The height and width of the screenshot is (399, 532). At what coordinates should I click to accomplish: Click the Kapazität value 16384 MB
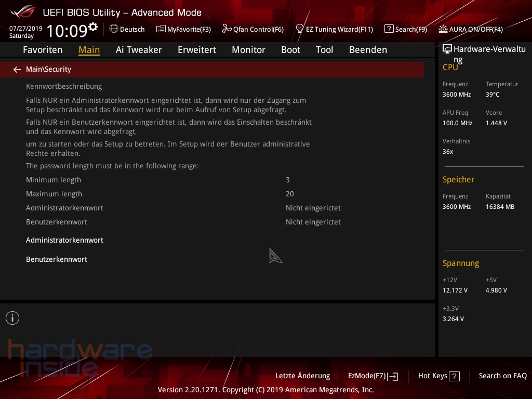(x=500, y=207)
